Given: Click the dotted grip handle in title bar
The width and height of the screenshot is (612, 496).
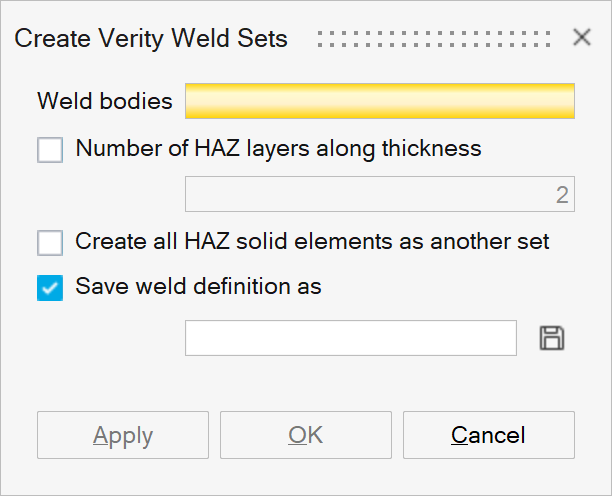Looking at the screenshot, I should (x=433, y=39).
